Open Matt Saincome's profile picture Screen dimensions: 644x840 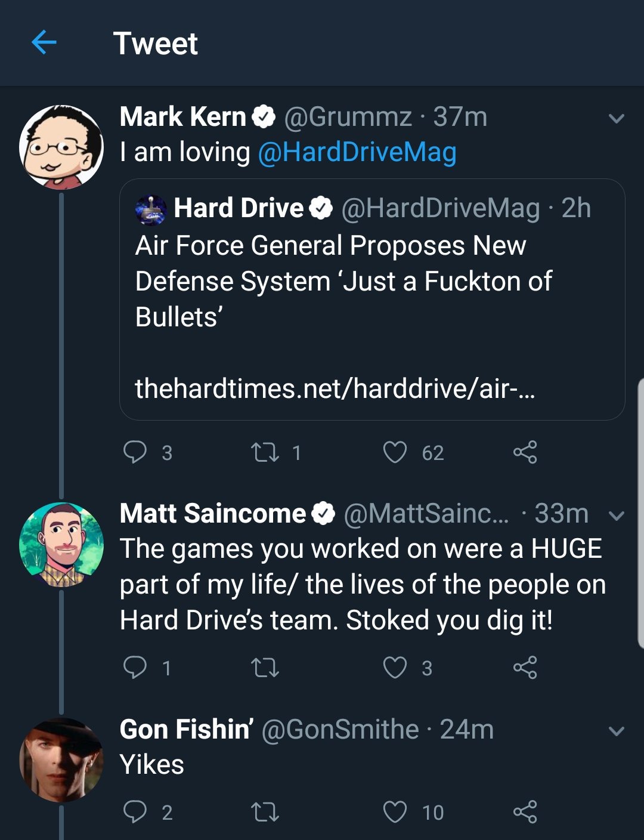click(x=61, y=544)
